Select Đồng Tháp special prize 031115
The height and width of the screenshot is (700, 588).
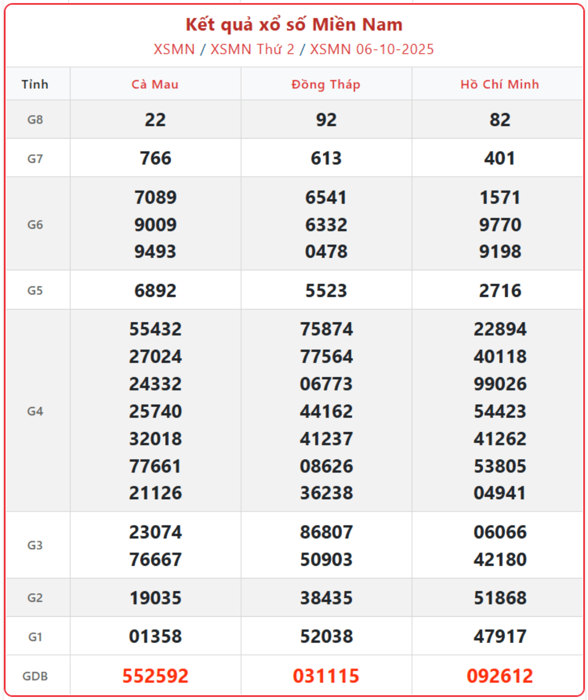tap(326, 676)
